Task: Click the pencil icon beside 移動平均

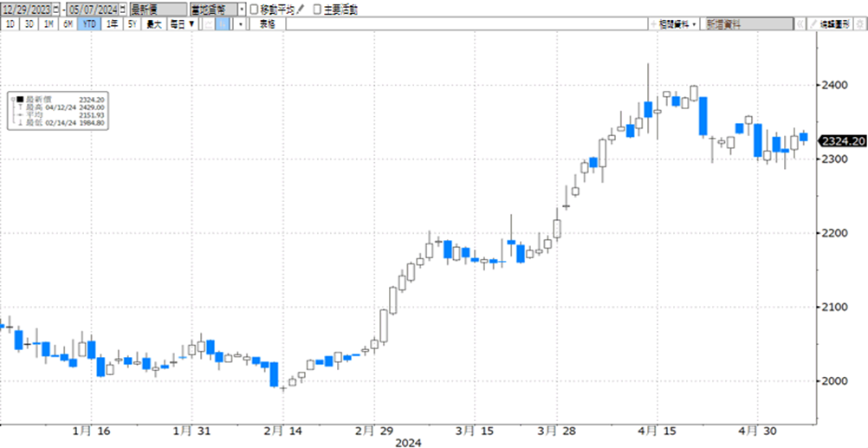Action: coord(301,10)
